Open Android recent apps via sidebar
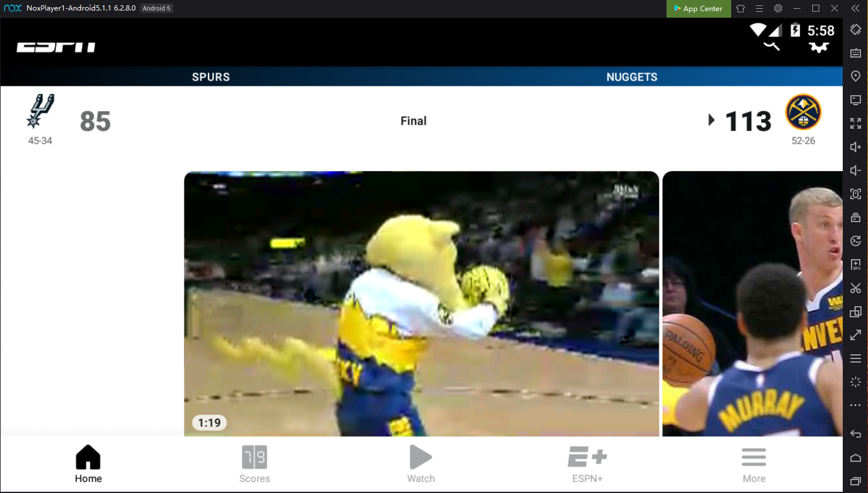Image resolution: width=868 pixels, height=493 pixels. 856,481
